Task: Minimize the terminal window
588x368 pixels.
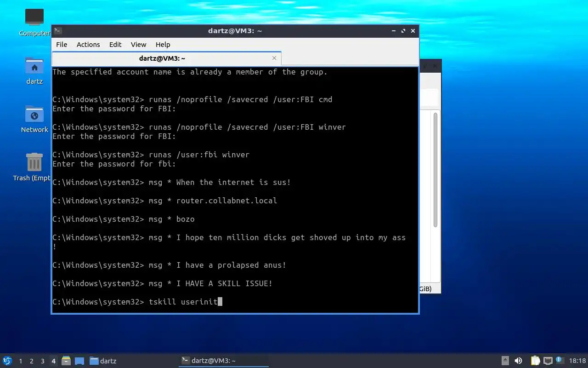Action: pyautogui.click(x=394, y=31)
